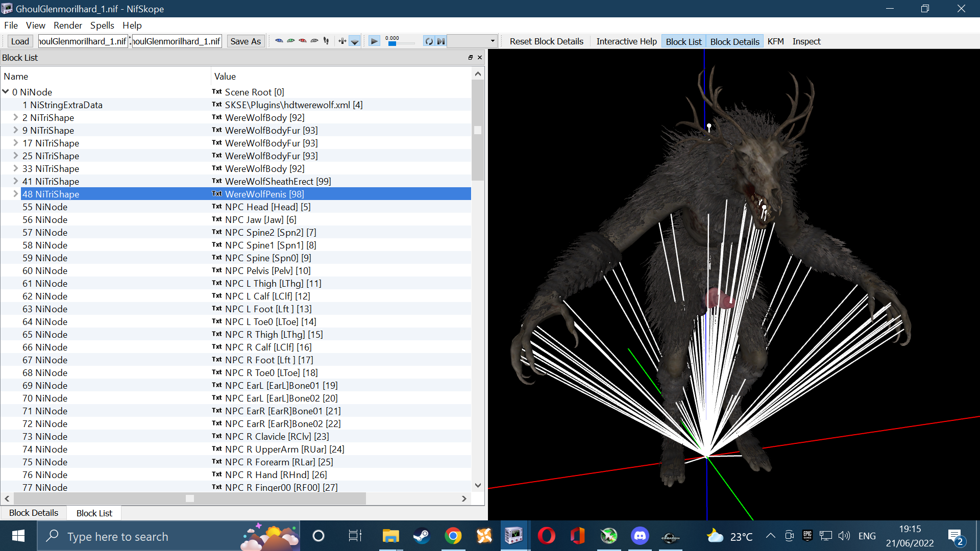Float the Block List panel
980x551 pixels.
pos(471,58)
